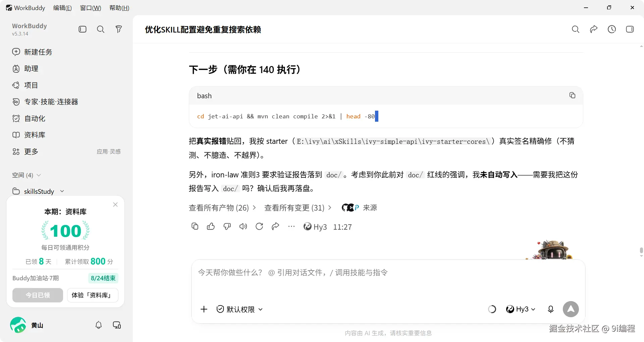Regenerate the reply
644x342 pixels.
point(259,226)
